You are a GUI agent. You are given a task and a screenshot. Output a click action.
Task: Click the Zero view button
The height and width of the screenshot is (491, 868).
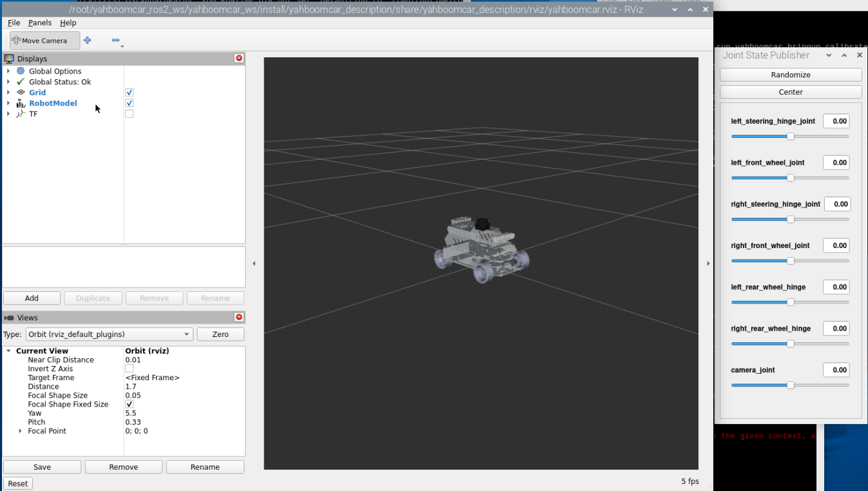(221, 334)
